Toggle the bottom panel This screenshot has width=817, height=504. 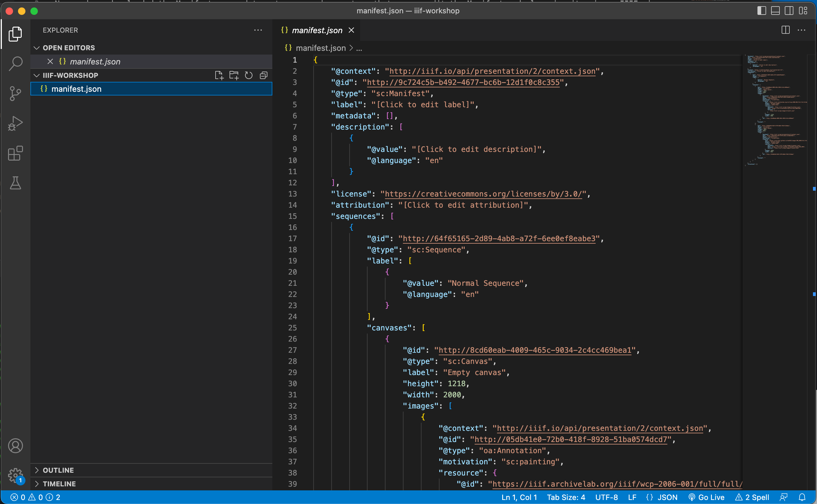point(775,11)
